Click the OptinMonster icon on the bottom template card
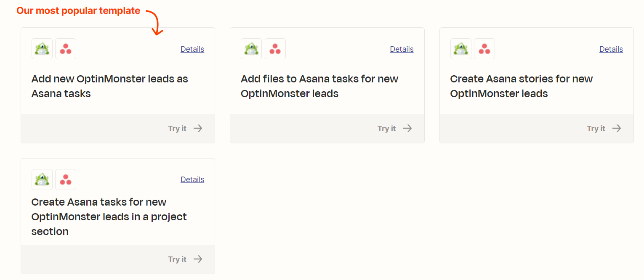The height and width of the screenshot is (280, 644). click(42, 180)
